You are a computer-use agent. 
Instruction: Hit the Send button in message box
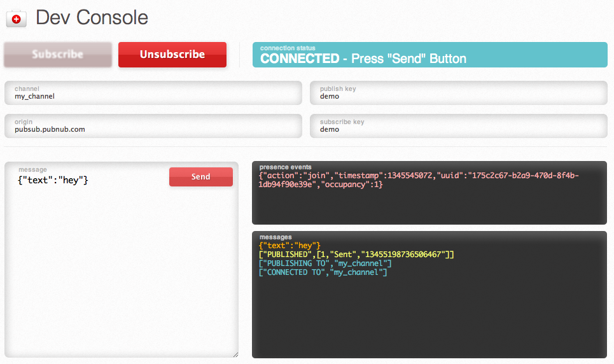(200, 177)
